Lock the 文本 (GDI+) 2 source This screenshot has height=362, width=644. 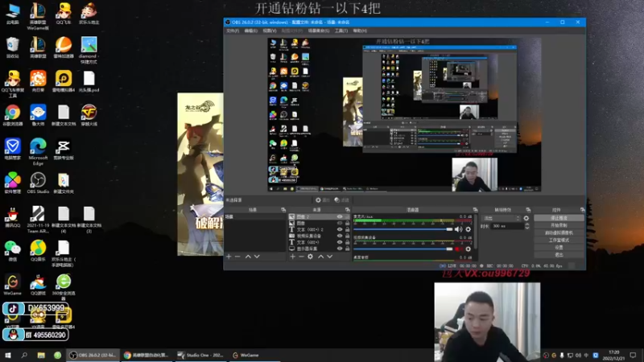click(x=348, y=229)
